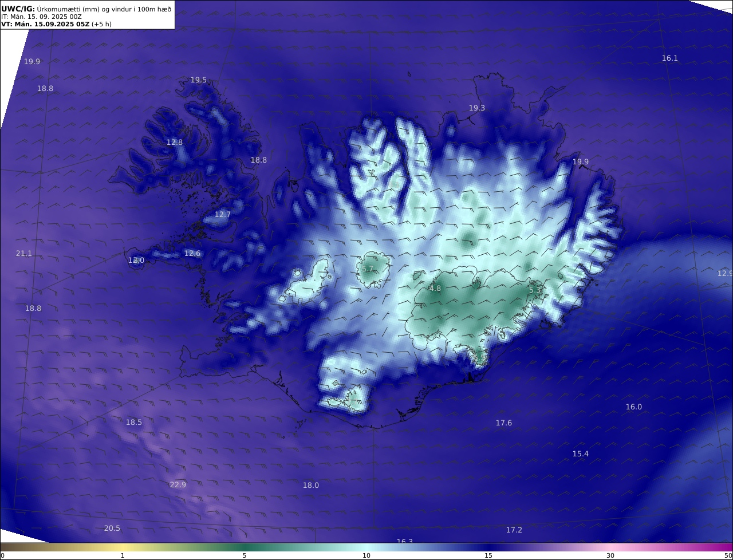Select the 18.0 wind value
The image size is (733, 560).
pos(310,485)
